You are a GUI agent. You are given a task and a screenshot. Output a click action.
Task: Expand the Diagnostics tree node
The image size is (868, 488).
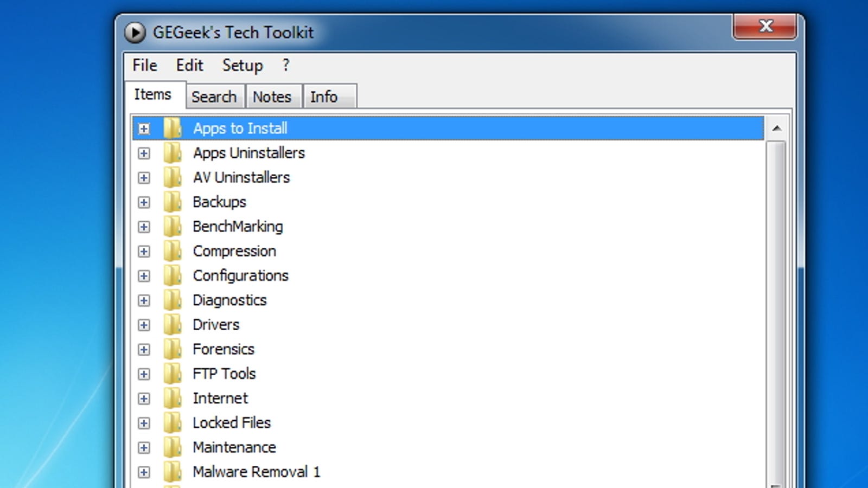(x=144, y=300)
